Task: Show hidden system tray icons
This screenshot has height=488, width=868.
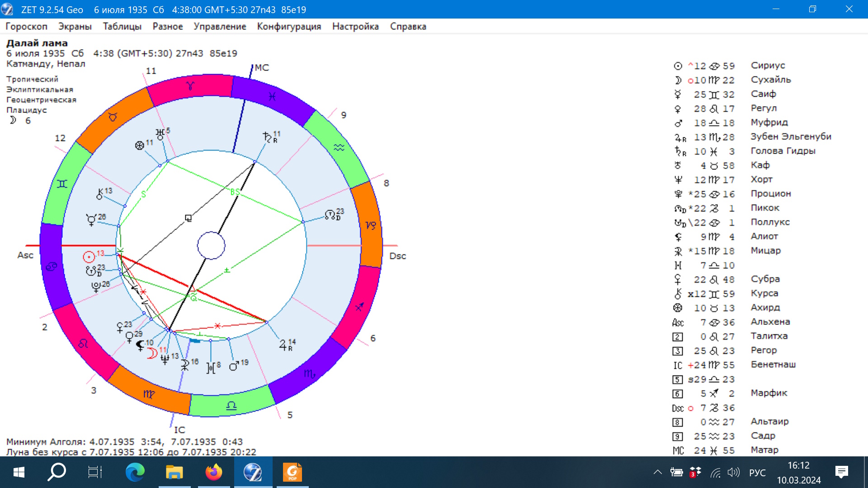Action: coord(657,472)
